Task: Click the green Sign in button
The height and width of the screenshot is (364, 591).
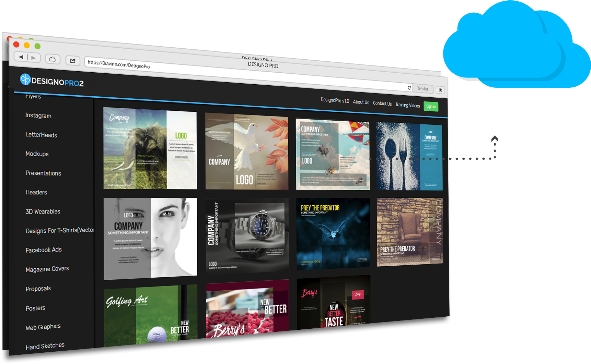Action: point(431,107)
